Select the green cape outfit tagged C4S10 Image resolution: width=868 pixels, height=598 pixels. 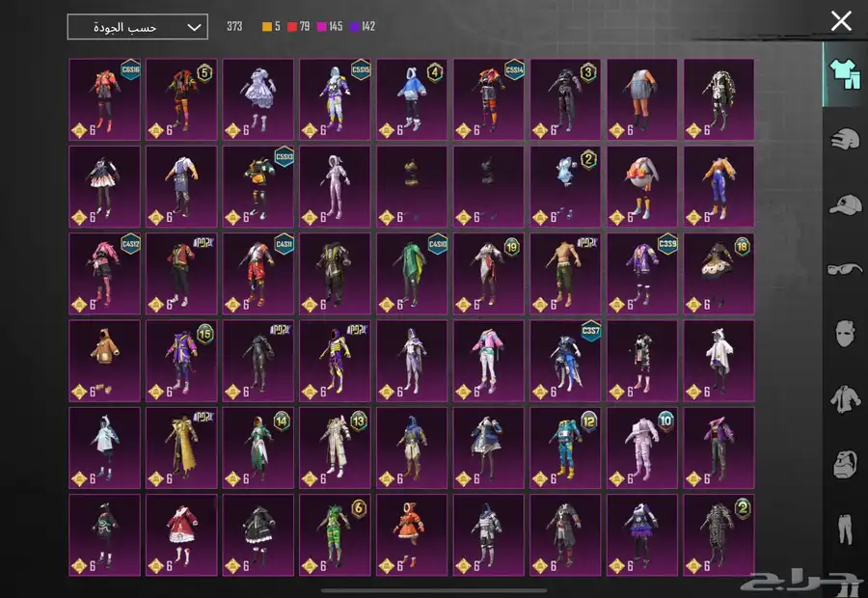click(x=412, y=274)
